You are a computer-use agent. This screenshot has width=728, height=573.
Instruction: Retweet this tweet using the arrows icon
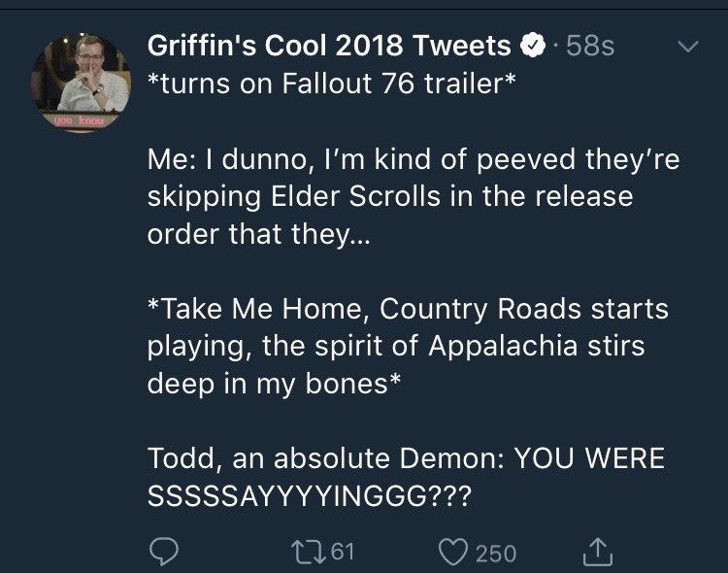[x=311, y=552]
